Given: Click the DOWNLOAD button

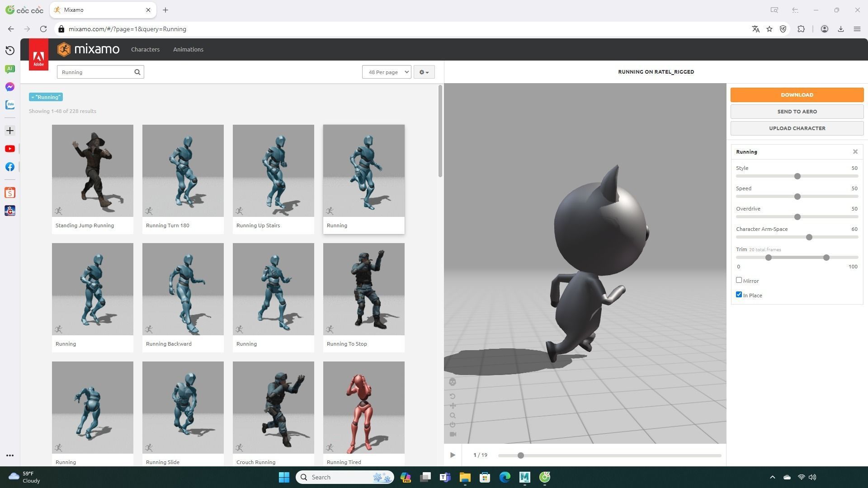Looking at the screenshot, I should pos(797,95).
